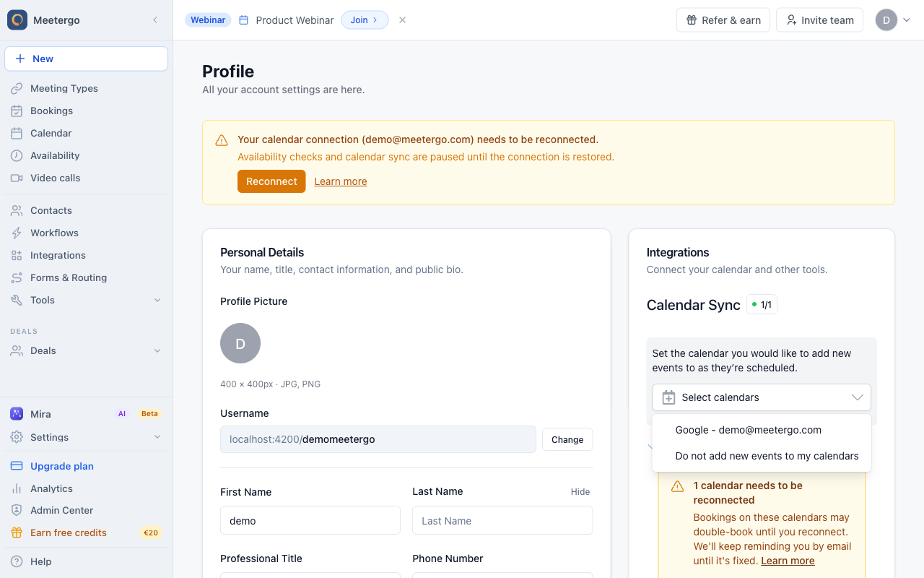Screen dimensions: 924x578
Task: Open the Select calendars dropdown
Action: (762, 397)
